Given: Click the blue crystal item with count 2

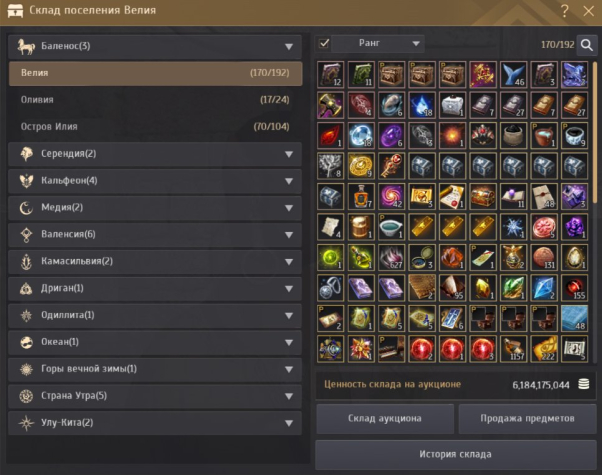Looking at the screenshot, I should pyautogui.click(x=544, y=288).
